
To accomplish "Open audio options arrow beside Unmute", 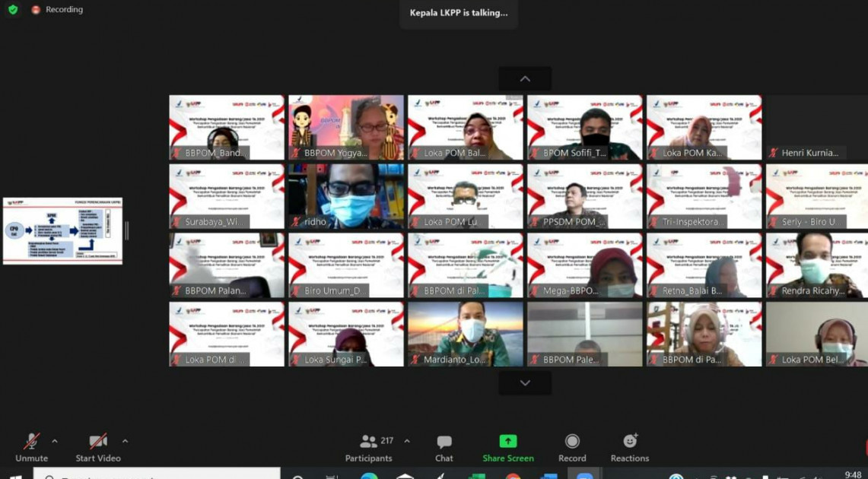I will pos(55,441).
